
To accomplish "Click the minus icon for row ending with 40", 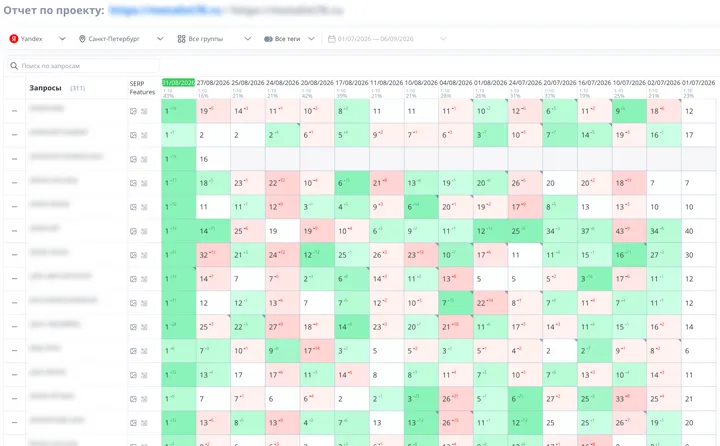I will (15, 231).
